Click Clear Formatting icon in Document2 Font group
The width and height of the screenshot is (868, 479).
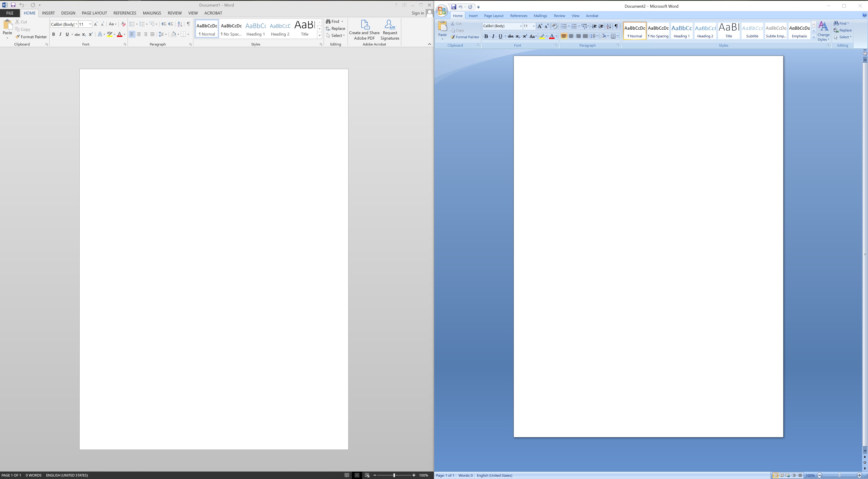(x=554, y=26)
